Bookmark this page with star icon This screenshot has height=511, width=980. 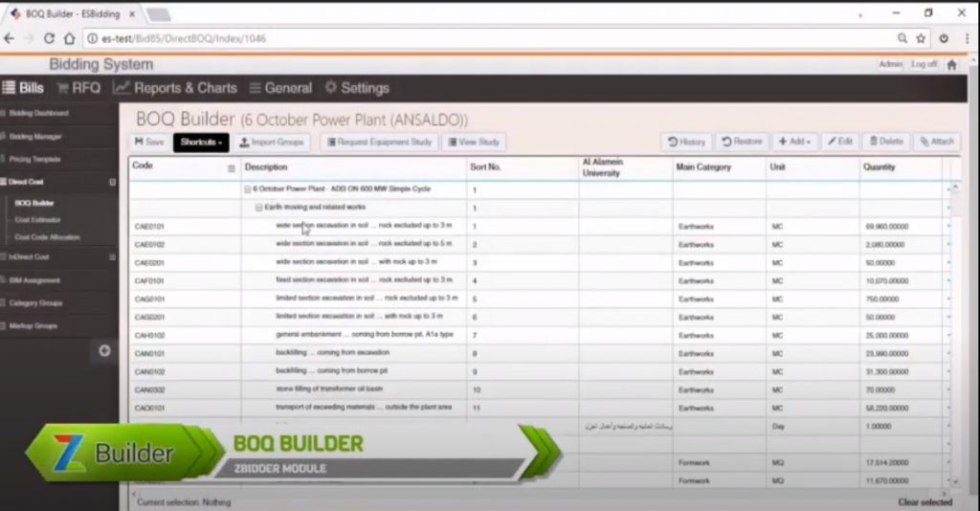point(921,38)
